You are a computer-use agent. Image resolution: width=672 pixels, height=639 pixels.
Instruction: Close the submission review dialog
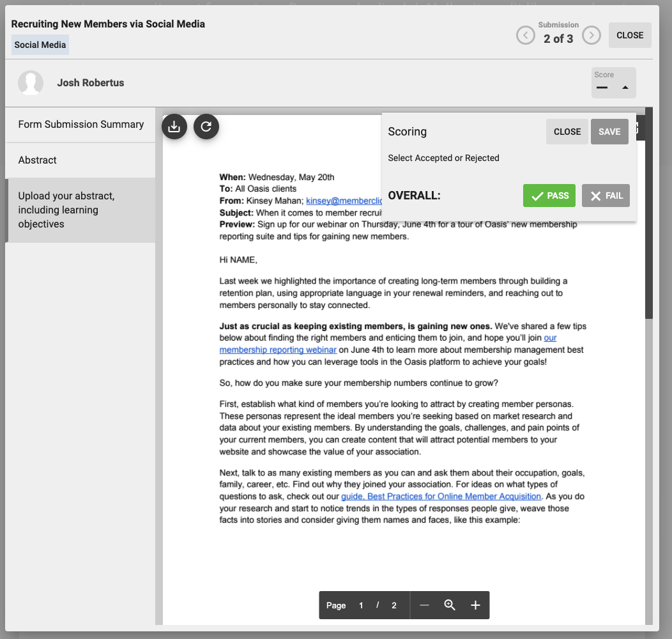[630, 35]
